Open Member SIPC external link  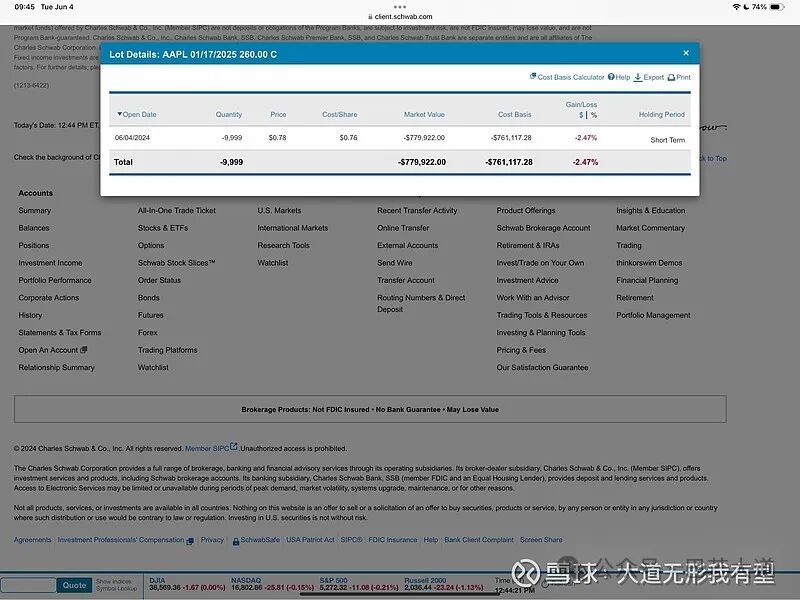tap(211, 448)
